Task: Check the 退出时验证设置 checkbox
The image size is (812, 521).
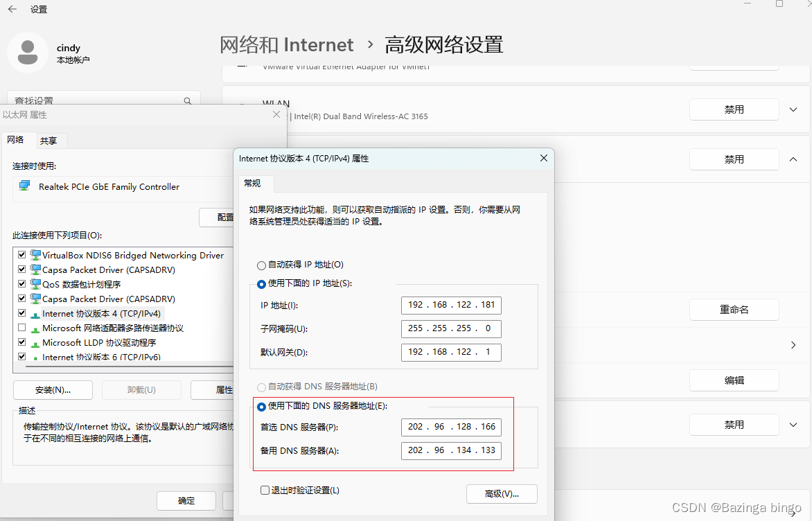Action: [x=265, y=491]
